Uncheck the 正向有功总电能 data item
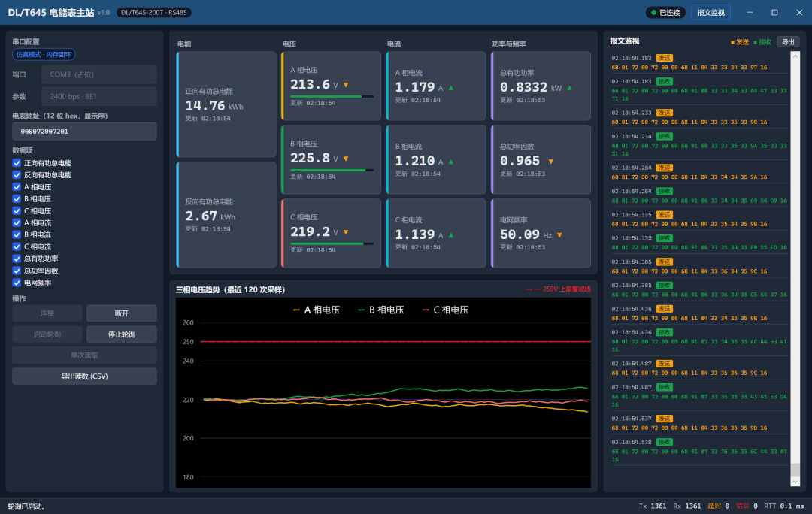 point(17,163)
